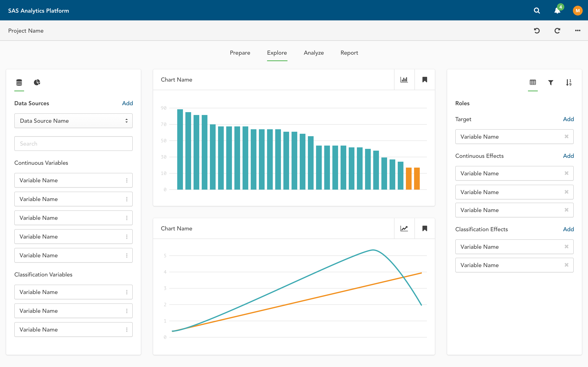This screenshot has height=367, width=588.
Task: Bookmark the second line chart
Action: click(424, 228)
